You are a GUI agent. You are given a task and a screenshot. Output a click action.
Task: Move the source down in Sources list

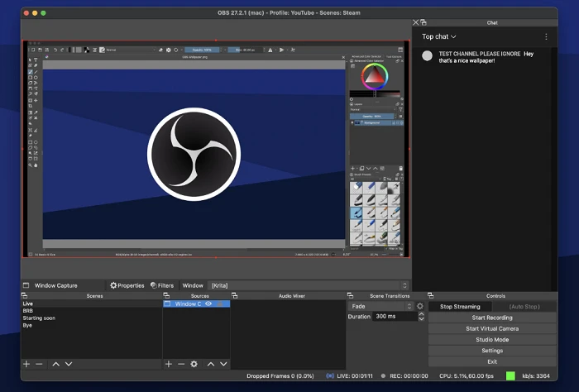[223, 364]
